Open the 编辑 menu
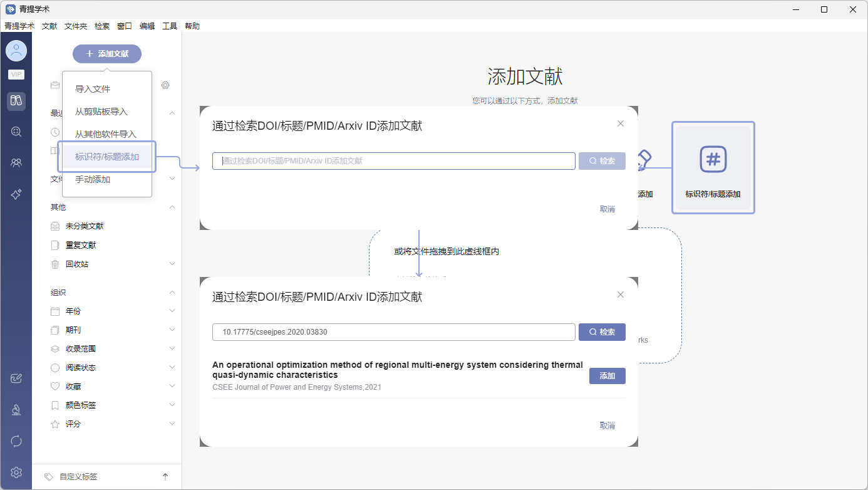Image resolution: width=868 pixels, height=490 pixels. pyautogui.click(x=147, y=26)
